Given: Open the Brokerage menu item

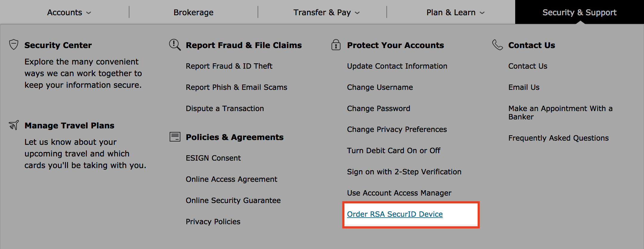Looking at the screenshot, I should pos(193,12).
